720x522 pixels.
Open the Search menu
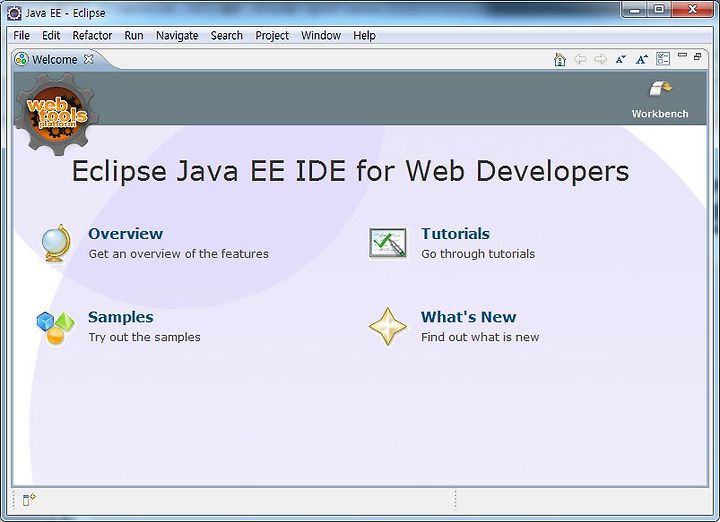click(226, 35)
